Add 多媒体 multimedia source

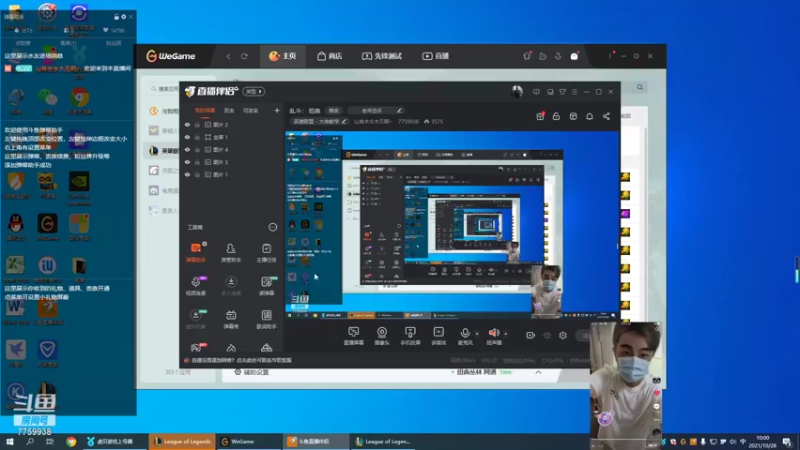pos(438,336)
